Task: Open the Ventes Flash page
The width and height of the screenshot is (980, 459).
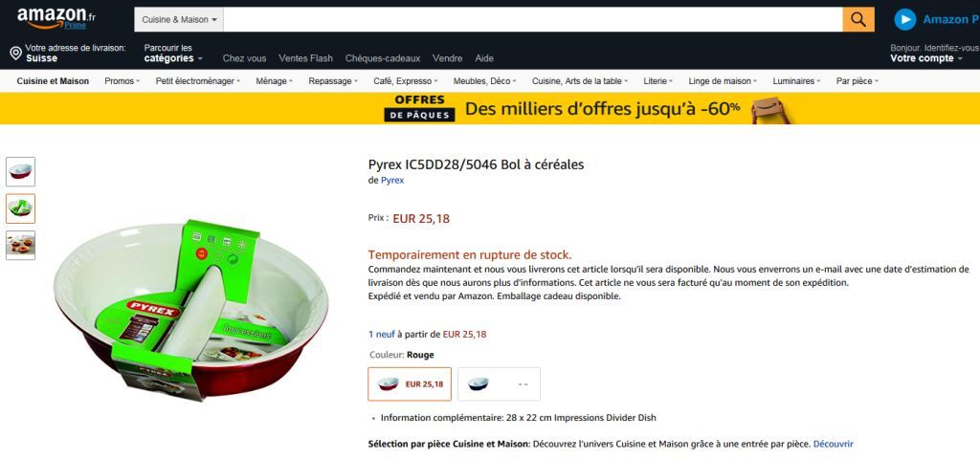Action: point(305,58)
